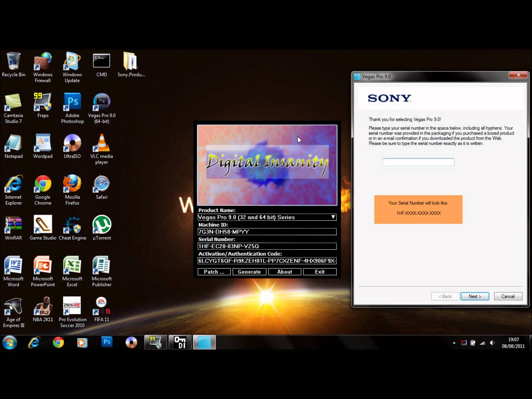532x399 pixels.
Task: Select the UltraISO desktop icon
Action: [72, 147]
